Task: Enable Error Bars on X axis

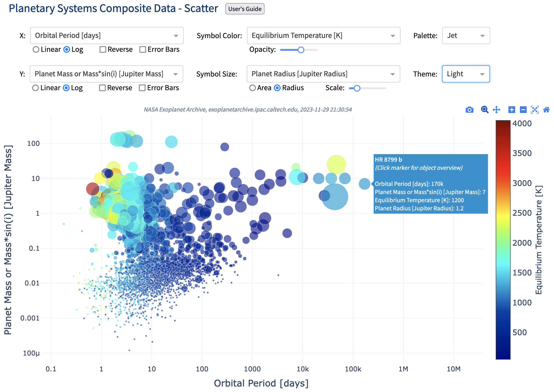Action: pyautogui.click(x=143, y=49)
